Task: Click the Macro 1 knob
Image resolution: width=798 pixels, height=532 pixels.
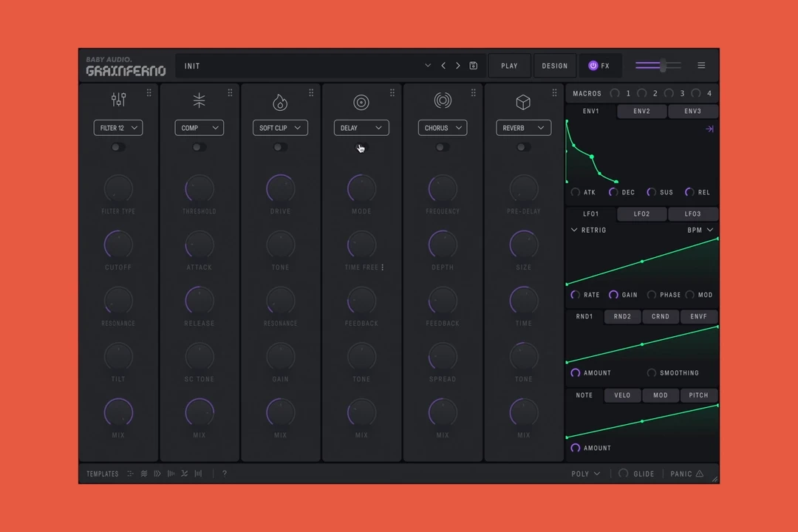Action: [x=615, y=93]
